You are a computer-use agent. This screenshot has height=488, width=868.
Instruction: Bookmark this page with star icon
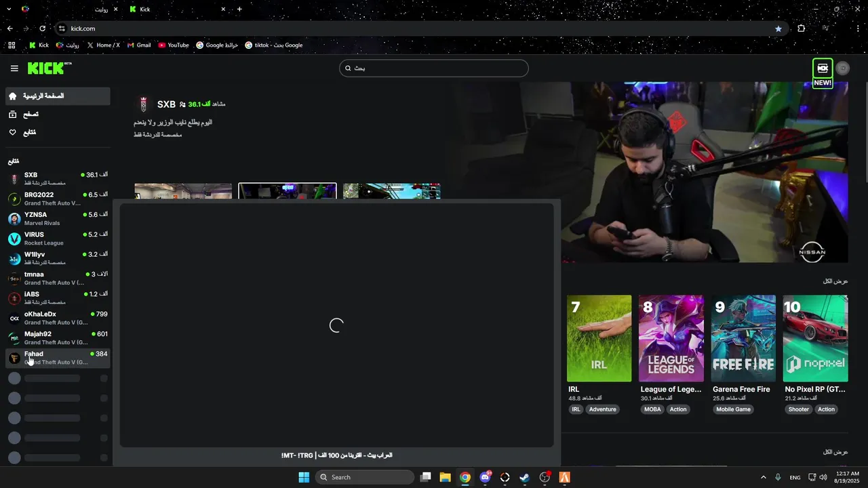(x=778, y=28)
